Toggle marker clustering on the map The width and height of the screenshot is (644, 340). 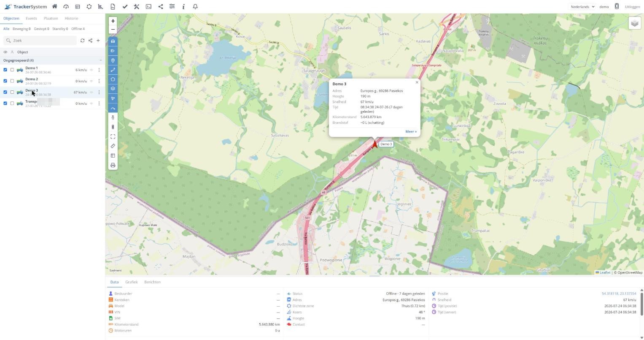click(x=113, y=98)
